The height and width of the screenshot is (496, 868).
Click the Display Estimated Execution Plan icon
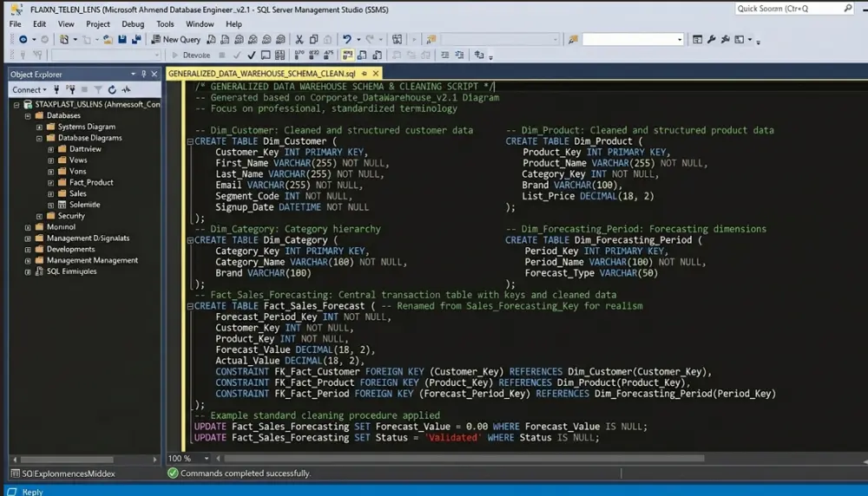pos(266,55)
